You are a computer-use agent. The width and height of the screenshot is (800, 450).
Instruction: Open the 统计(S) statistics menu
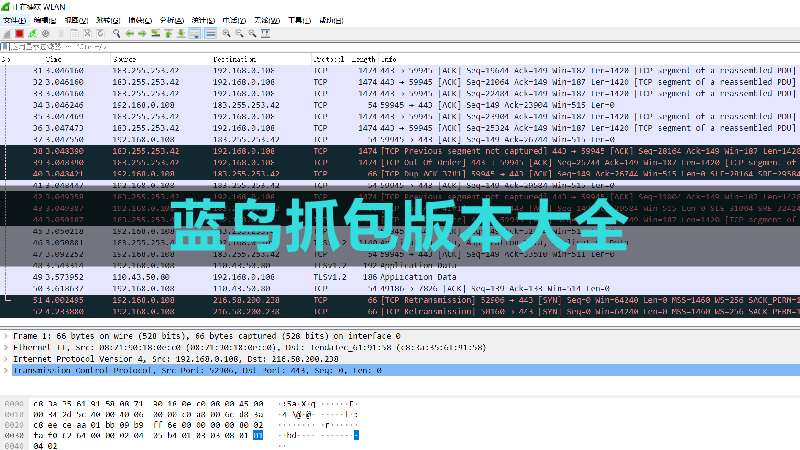pyautogui.click(x=202, y=20)
